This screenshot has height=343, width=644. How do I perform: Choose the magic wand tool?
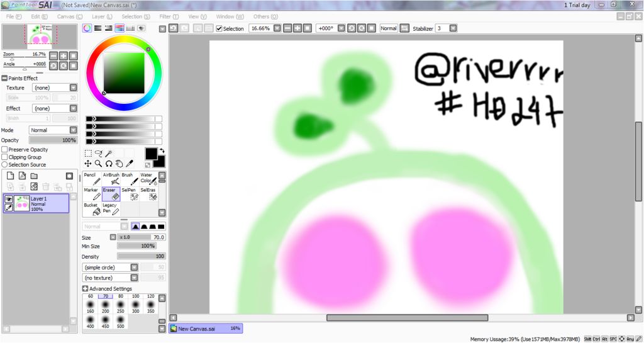tap(108, 153)
